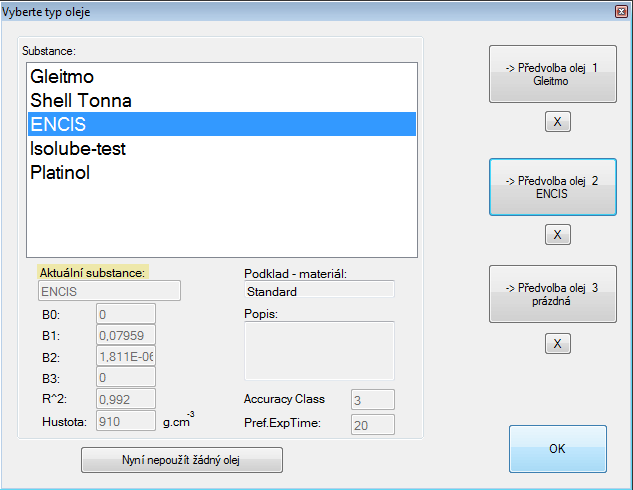The height and width of the screenshot is (490, 633).
Task: Clear preset 1 with the X under Gleitmo
Action: click(x=558, y=121)
